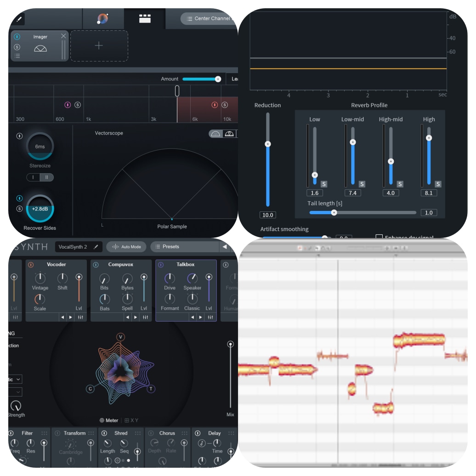Select Stereoize mode I

point(33,177)
